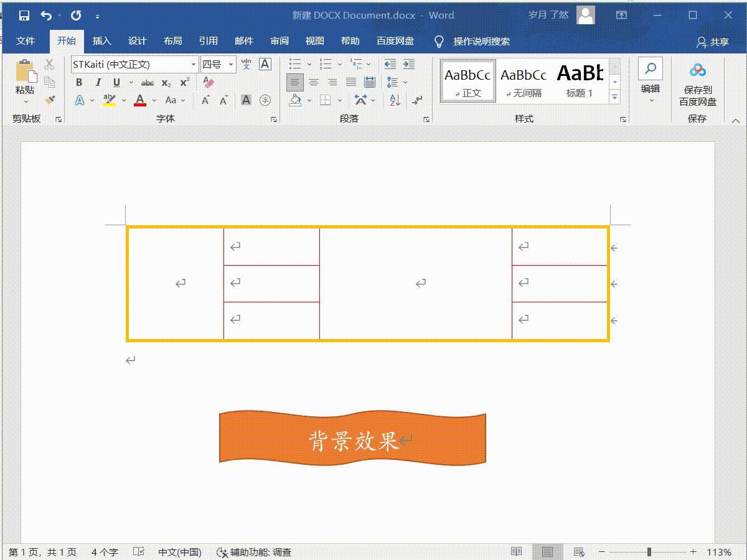The image size is (747, 560).
Task: Click the Superscript icon
Action: click(184, 81)
